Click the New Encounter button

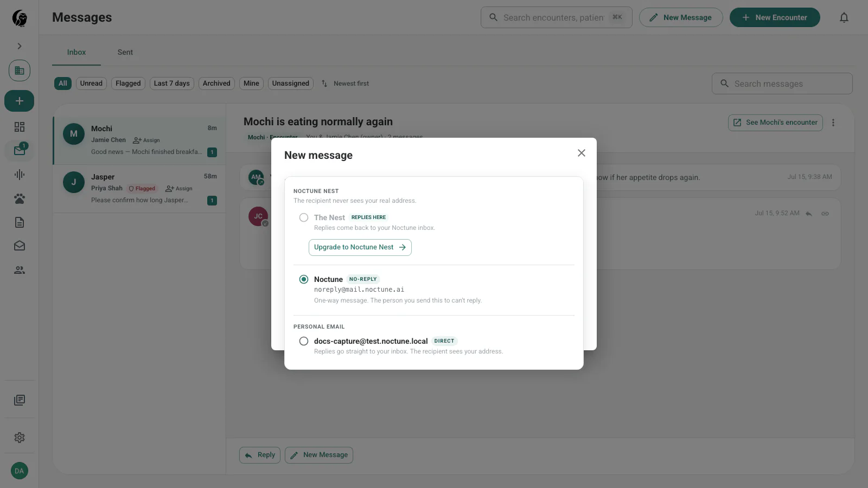tap(775, 17)
